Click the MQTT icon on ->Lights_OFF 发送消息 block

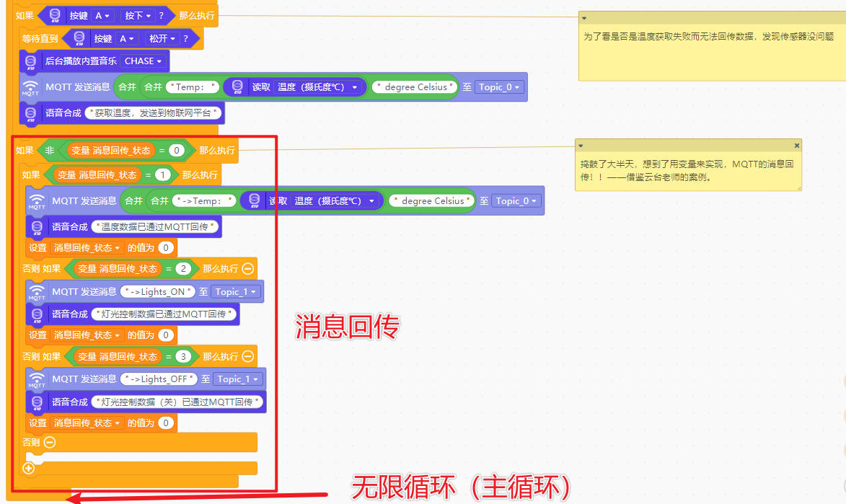tap(37, 379)
